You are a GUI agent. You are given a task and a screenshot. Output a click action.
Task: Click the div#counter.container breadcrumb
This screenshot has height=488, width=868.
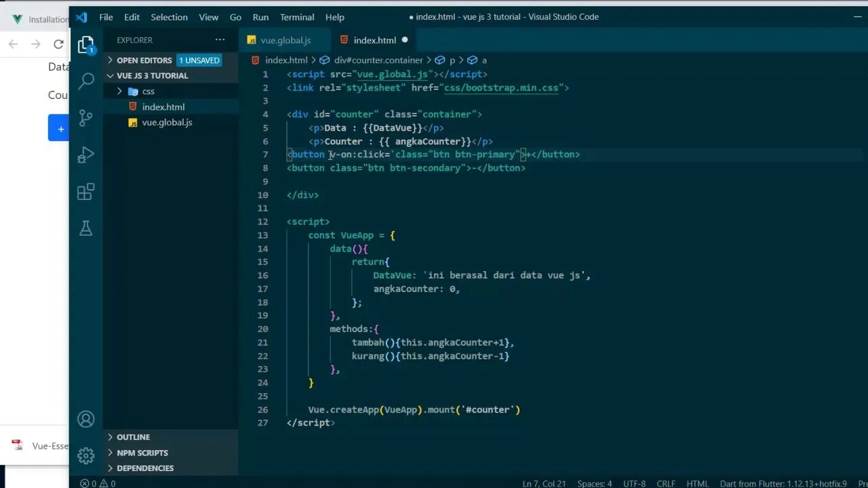pos(378,60)
